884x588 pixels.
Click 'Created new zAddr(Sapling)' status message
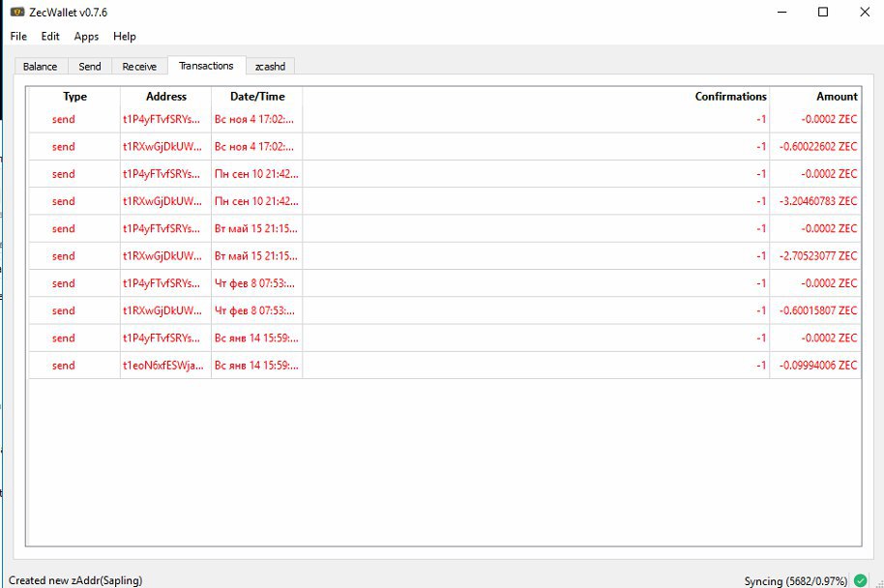tap(75, 580)
